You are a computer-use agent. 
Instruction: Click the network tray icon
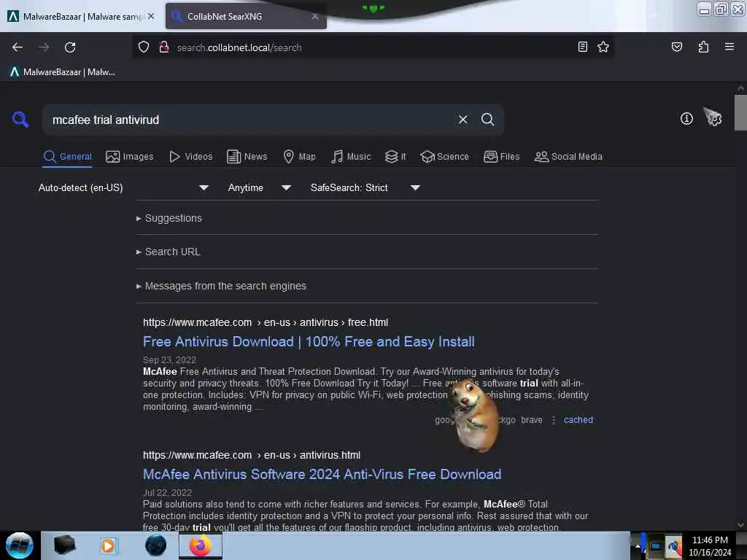[656, 546]
